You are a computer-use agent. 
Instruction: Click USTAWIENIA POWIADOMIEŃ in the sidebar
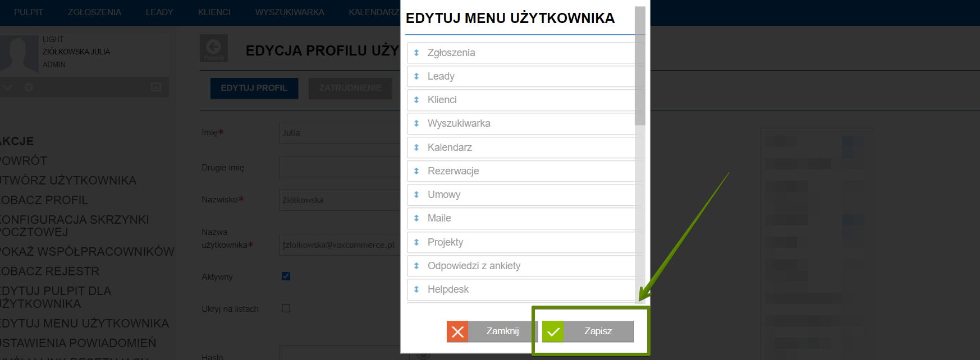(x=78, y=343)
